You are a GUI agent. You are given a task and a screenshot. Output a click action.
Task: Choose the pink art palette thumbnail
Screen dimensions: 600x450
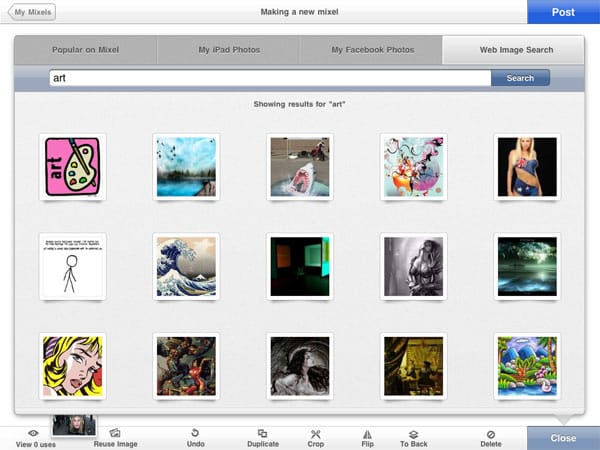[x=72, y=166]
